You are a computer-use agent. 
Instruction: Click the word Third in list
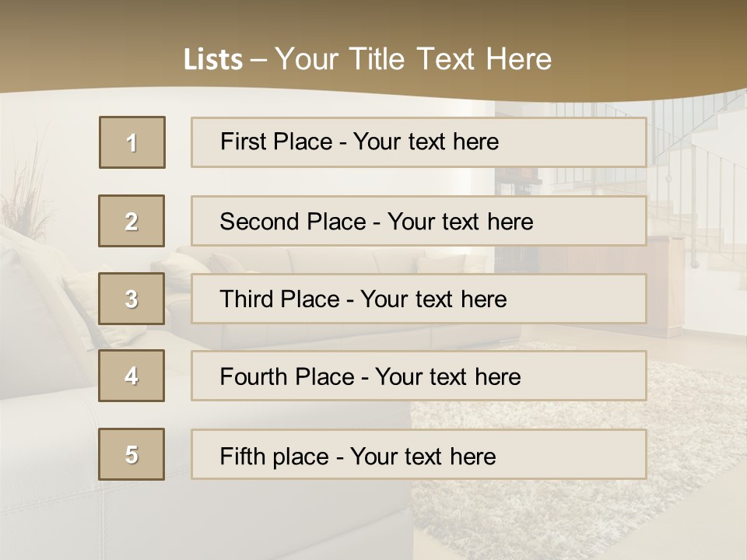point(246,299)
